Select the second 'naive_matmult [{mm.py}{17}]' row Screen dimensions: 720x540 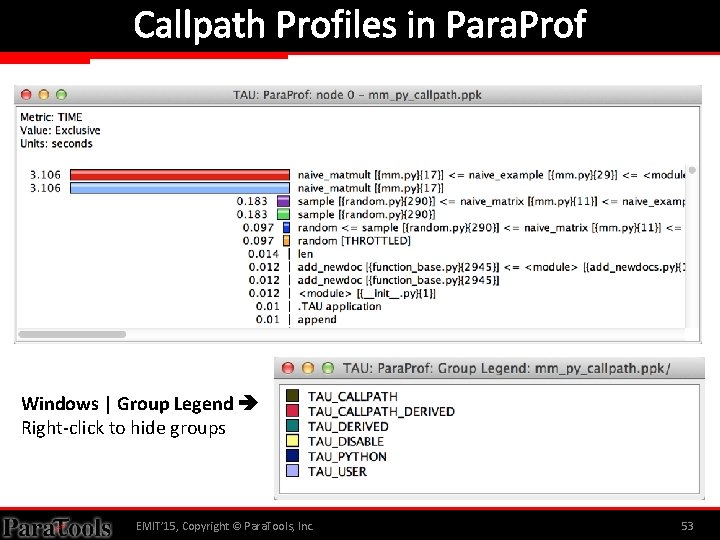(371, 188)
